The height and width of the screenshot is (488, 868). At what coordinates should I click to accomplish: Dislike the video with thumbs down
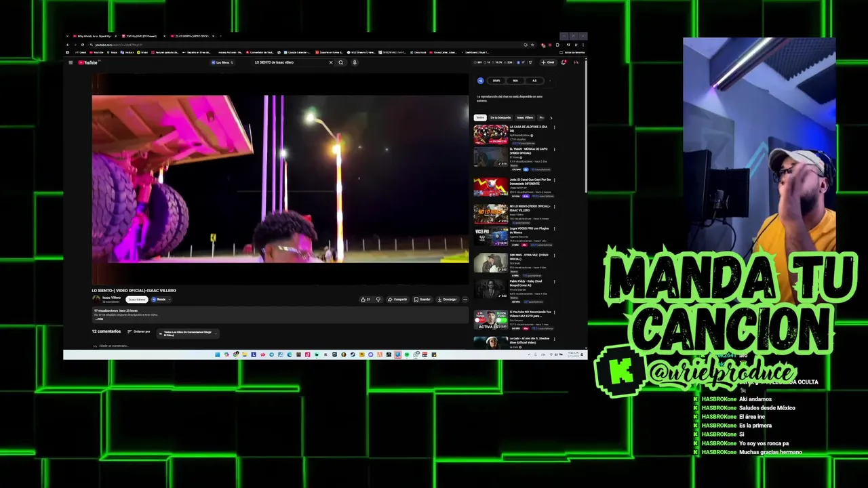point(378,299)
